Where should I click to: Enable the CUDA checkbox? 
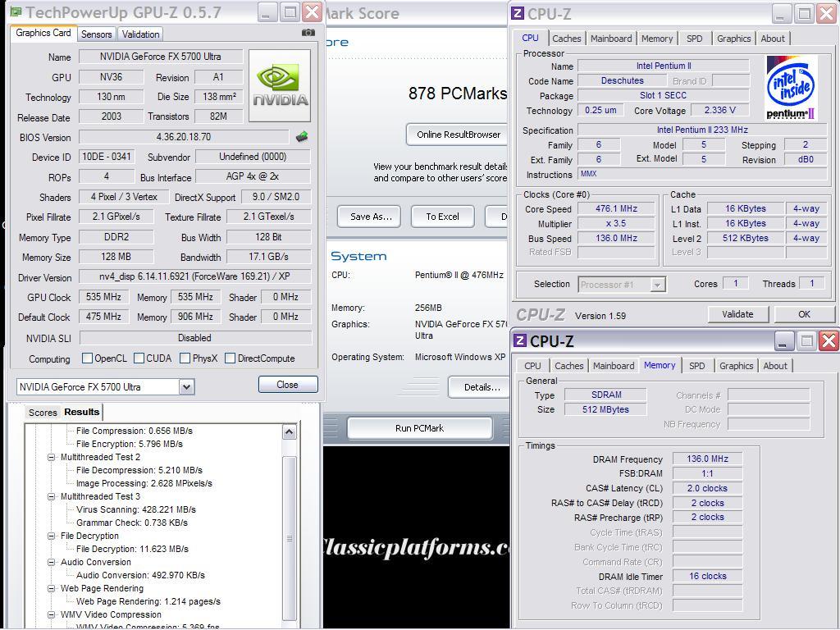(139, 358)
